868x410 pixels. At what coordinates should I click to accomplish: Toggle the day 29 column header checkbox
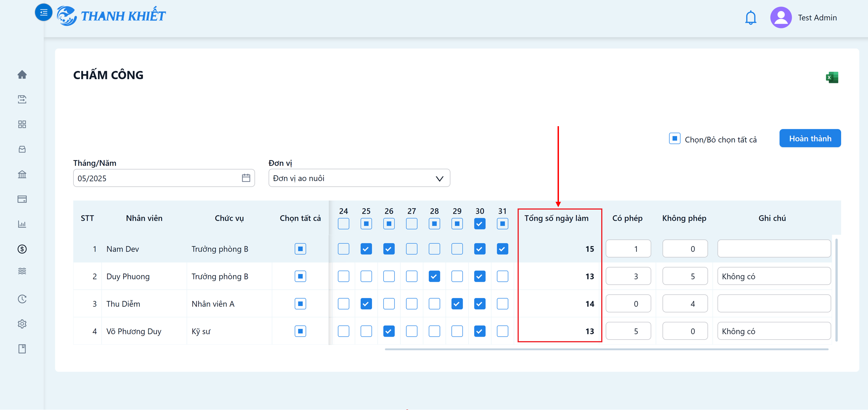pos(457,224)
